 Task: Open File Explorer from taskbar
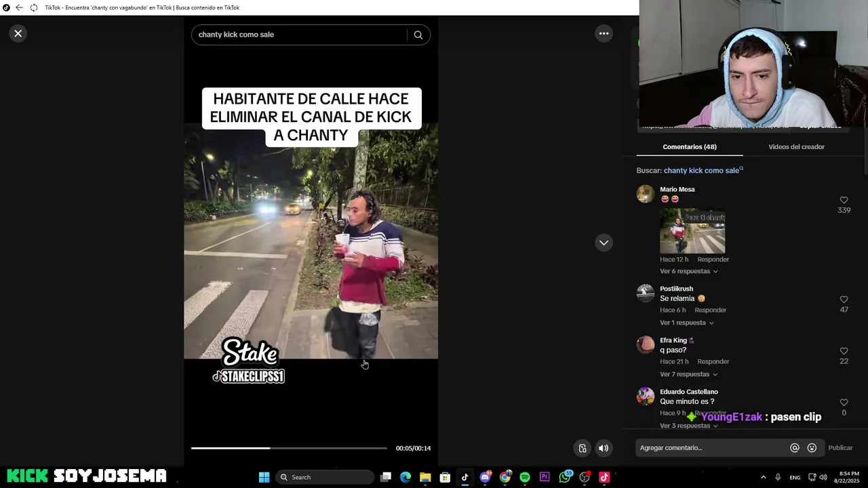pyautogui.click(x=425, y=477)
